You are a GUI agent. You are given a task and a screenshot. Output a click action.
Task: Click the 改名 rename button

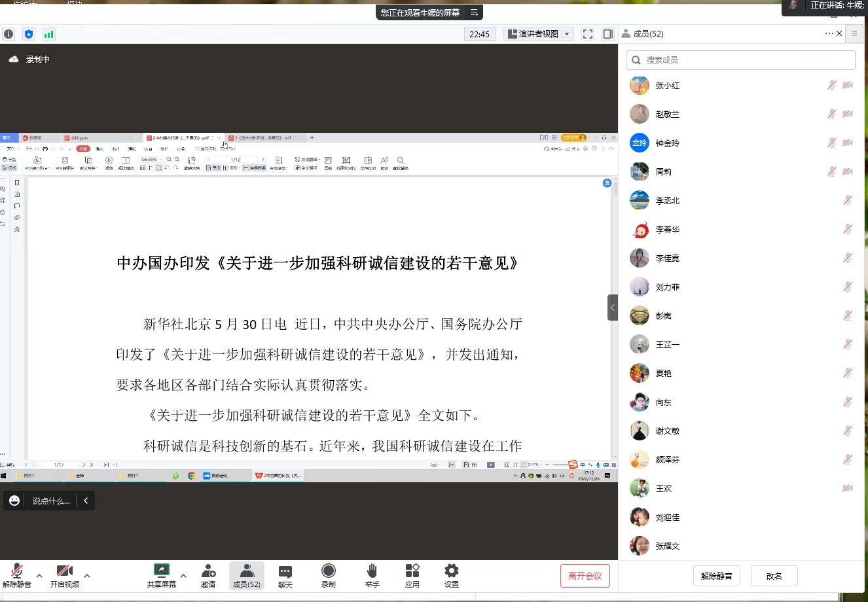774,576
